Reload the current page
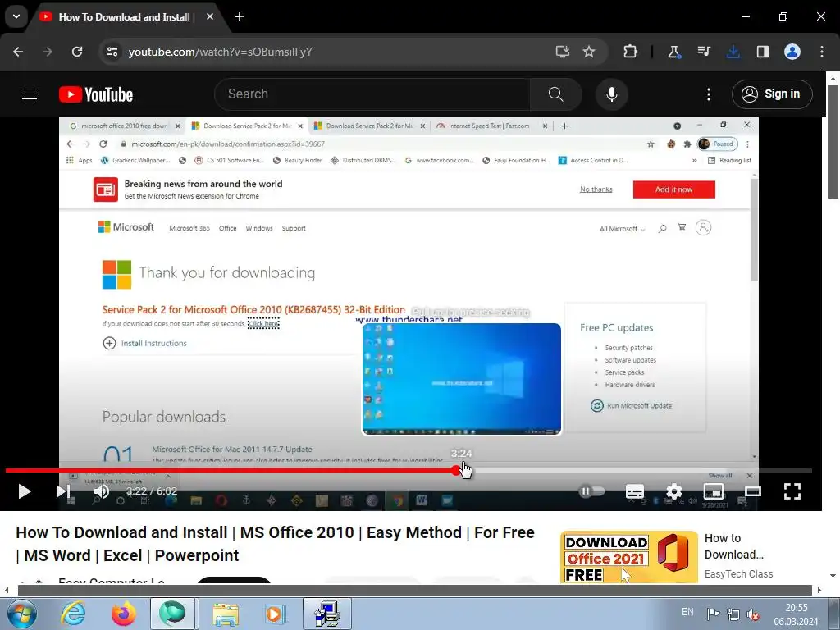This screenshot has height=630, width=840. click(x=77, y=52)
